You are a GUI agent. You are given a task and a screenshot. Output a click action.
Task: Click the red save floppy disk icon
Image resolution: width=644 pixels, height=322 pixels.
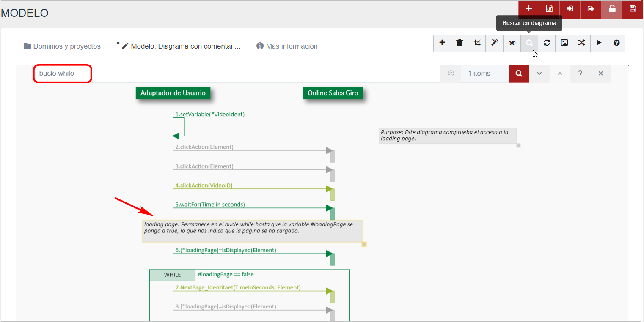(633, 9)
